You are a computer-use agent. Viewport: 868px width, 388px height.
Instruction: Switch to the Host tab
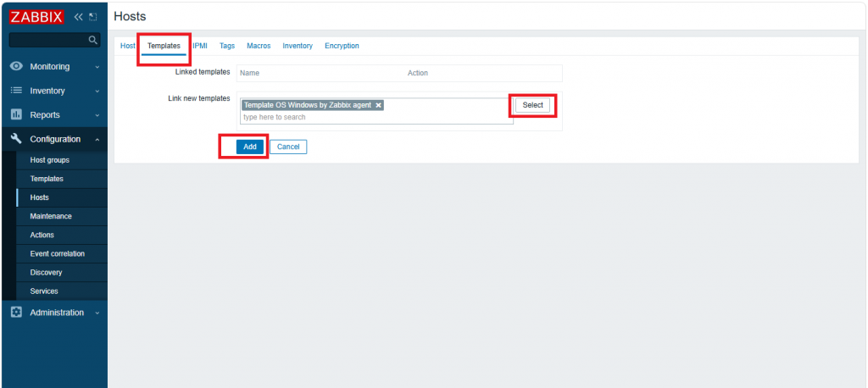pos(127,46)
